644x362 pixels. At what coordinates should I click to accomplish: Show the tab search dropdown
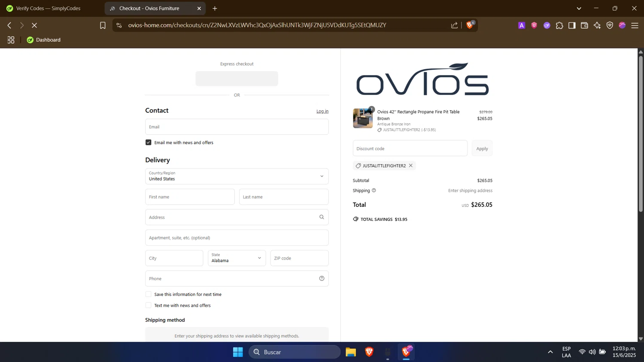click(579, 9)
